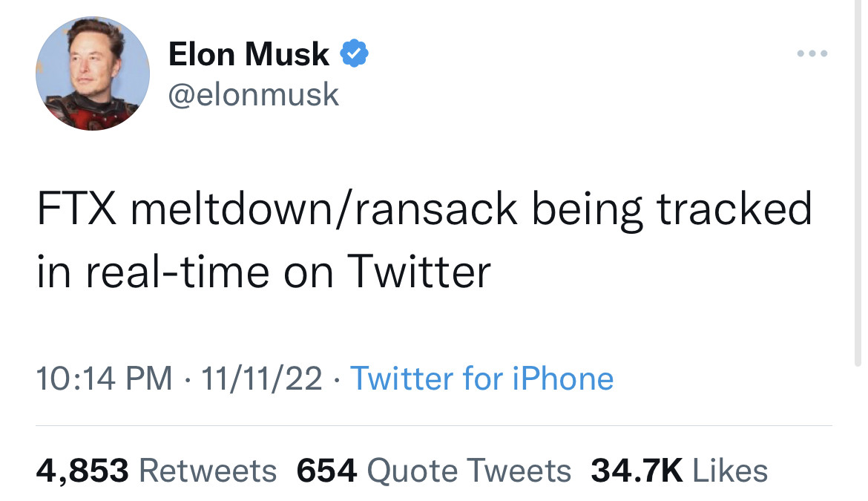The width and height of the screenshot is (868, 501).
Task: Click the blue verified checkmark badge
Action: point(354,54)
